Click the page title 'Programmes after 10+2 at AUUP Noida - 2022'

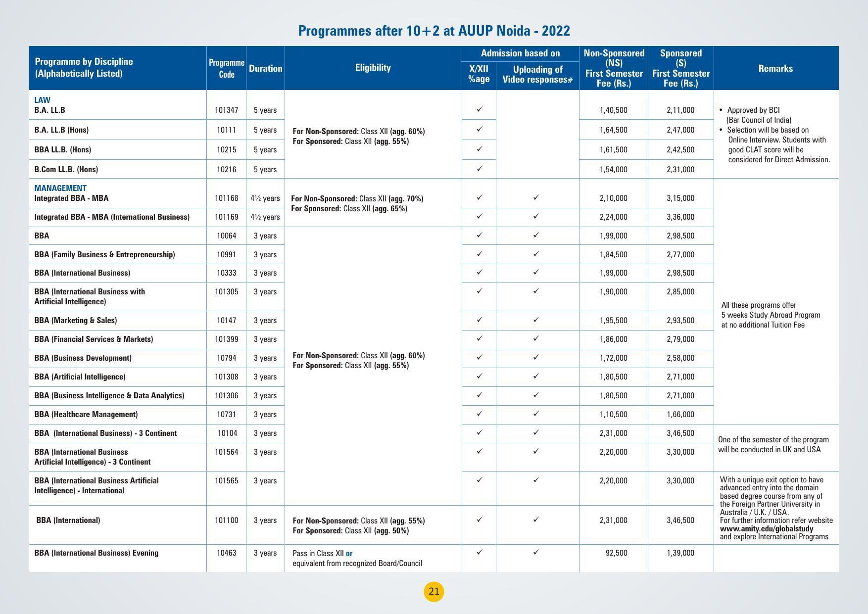pyautogui.click(x=434, y=31)
